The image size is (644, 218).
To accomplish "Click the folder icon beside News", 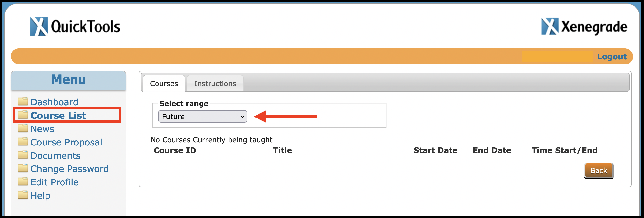I will click(x=23, y=128).
